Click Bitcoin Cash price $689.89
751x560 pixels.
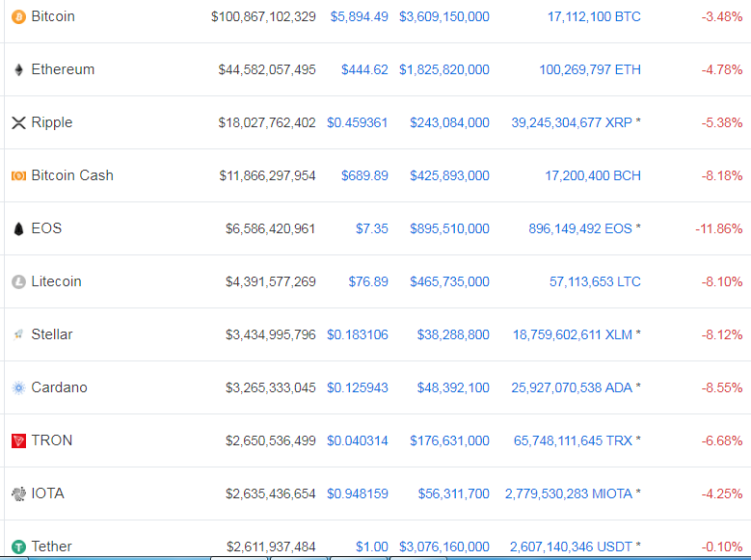point(364,175)
